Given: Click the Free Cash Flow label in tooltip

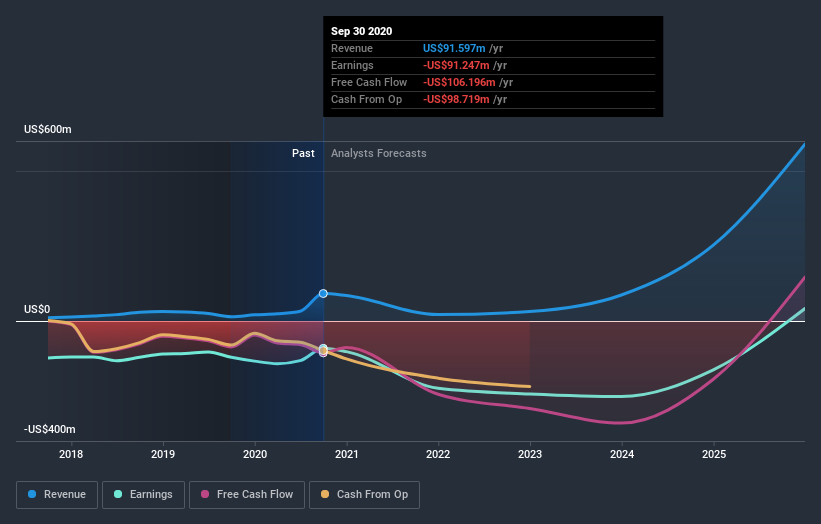Looking at the screenshot, I should (x=369, y=82).
